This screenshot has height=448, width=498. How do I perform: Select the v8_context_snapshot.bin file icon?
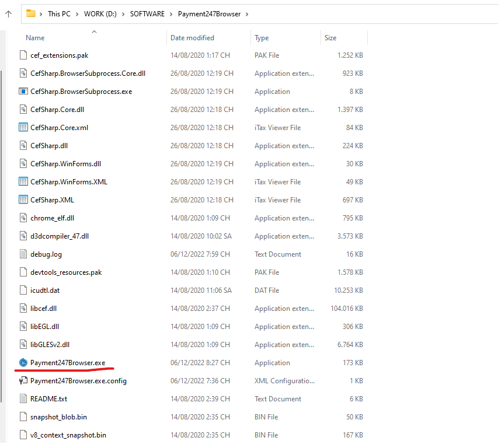click(x=23, y=435)
